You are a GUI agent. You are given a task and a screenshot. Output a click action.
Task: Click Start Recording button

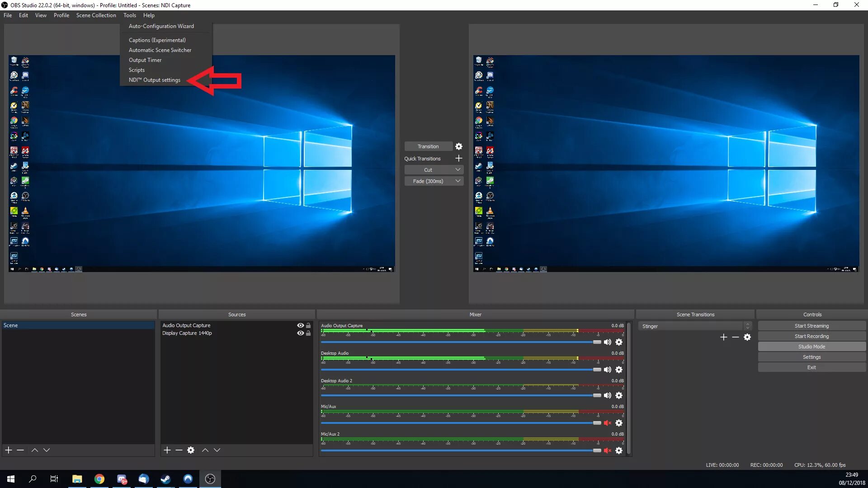point(811,336)
